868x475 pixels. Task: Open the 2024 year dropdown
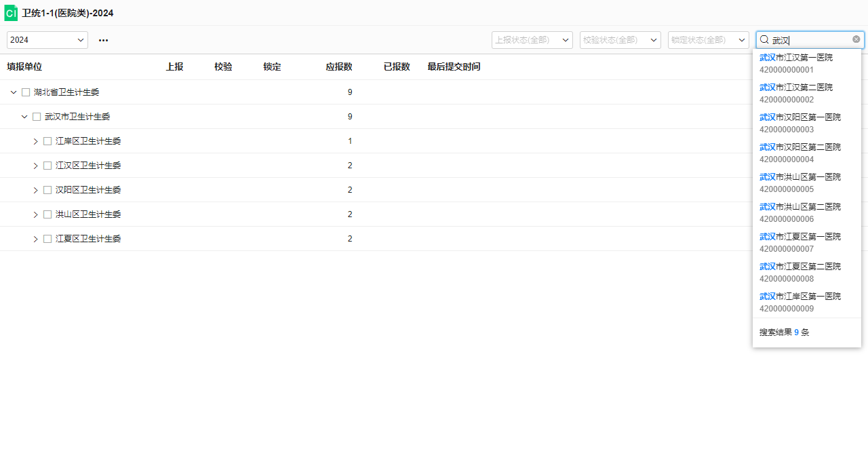tap(47, 40)
